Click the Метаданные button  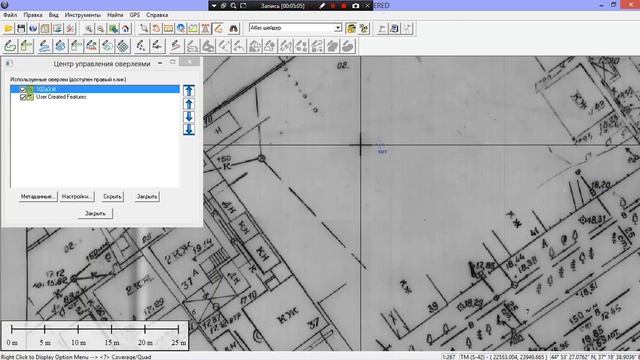(x=38, y=197)
